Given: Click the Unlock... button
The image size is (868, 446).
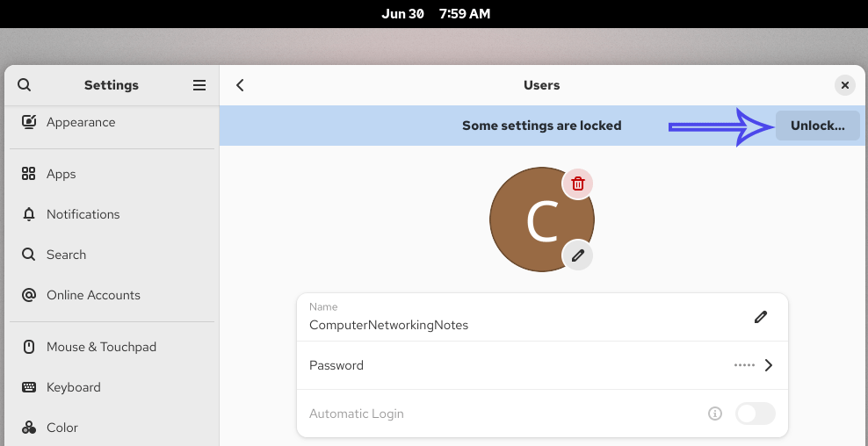Looking at the screenshot, I should 817,126.
